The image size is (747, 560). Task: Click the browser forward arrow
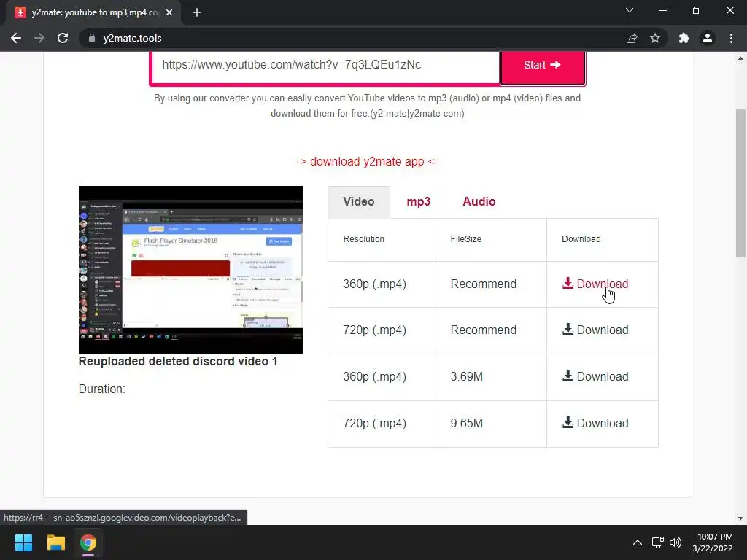39,38
